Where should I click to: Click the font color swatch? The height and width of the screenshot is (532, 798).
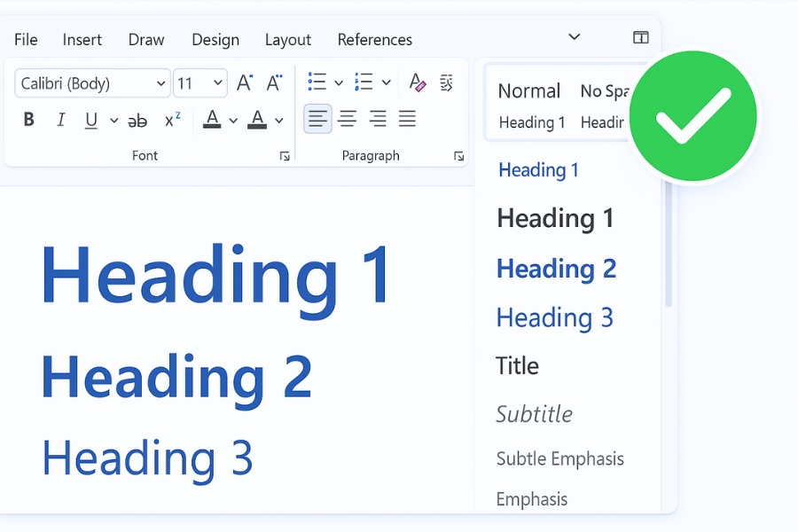coord(257,119)
